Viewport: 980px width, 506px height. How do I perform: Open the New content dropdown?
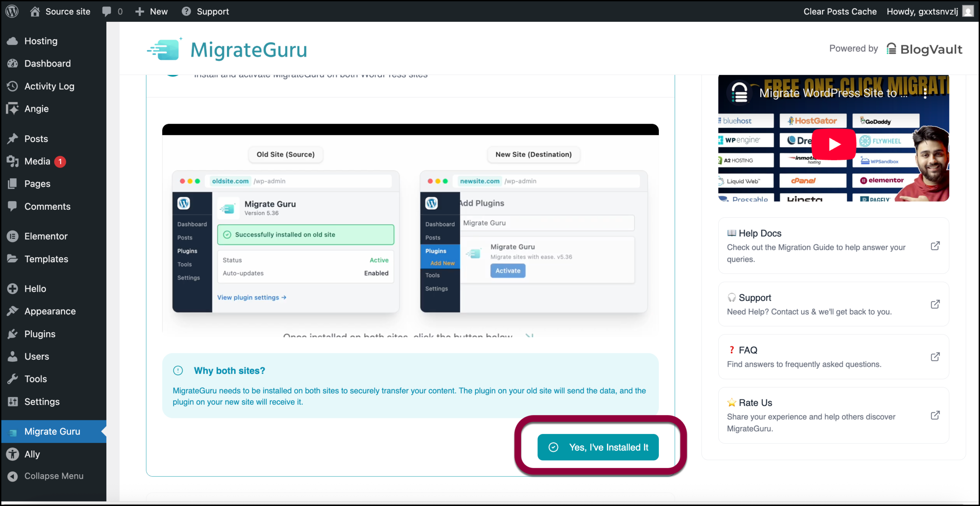pyautogui.click(x=152, y=11)
